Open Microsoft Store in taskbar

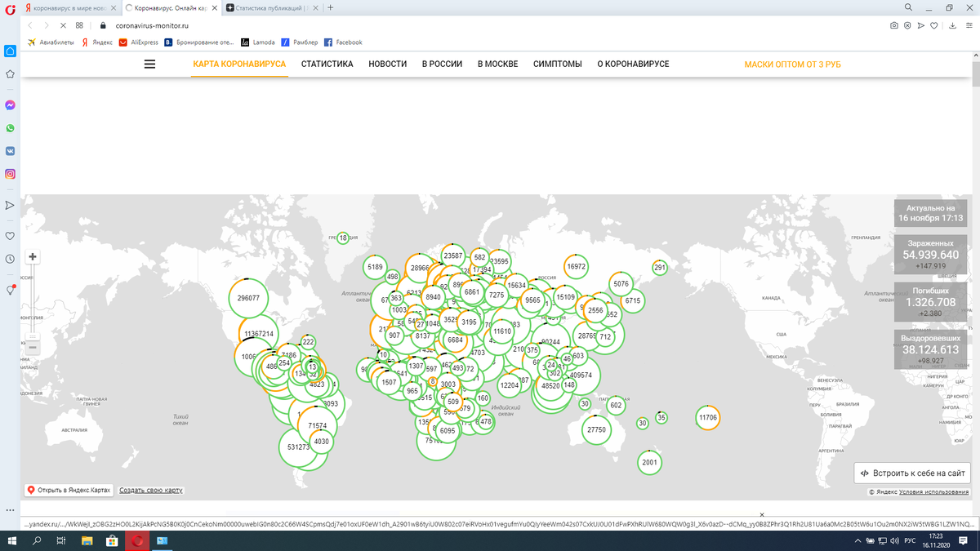pyautogui.click(x=112, y=540)
